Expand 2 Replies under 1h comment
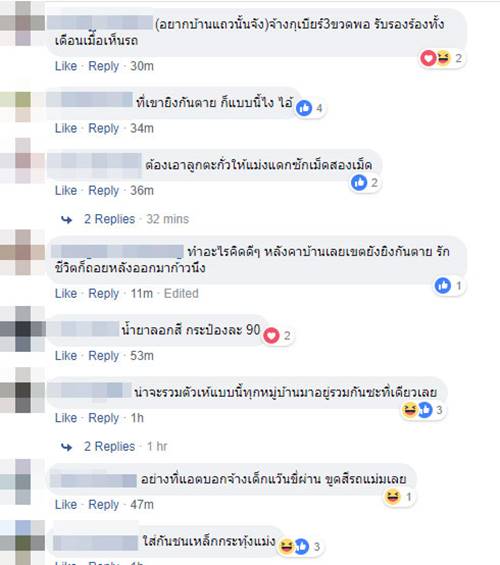Viewport: 500px width, 565px height. point(110,446)
